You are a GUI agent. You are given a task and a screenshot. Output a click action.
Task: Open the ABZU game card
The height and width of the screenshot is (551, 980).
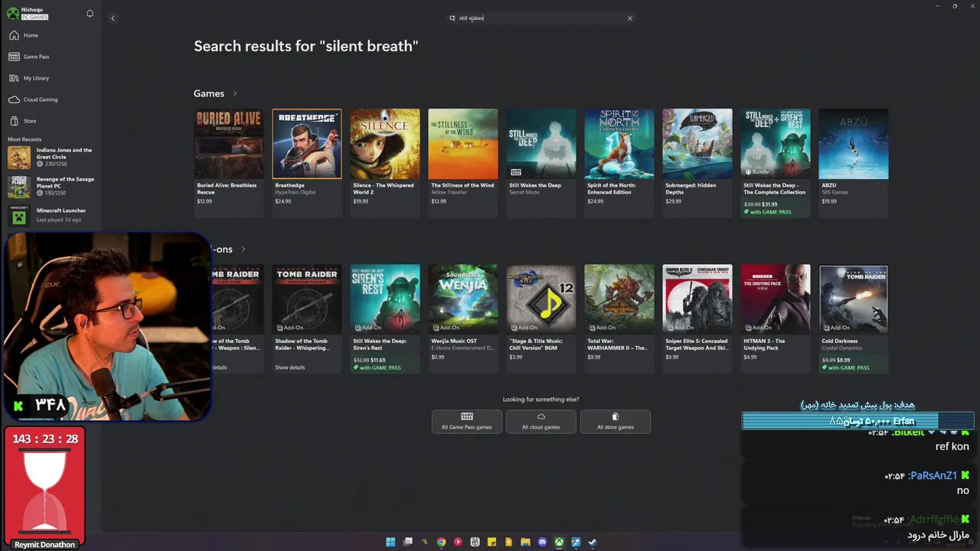click(x=854, y=163)
